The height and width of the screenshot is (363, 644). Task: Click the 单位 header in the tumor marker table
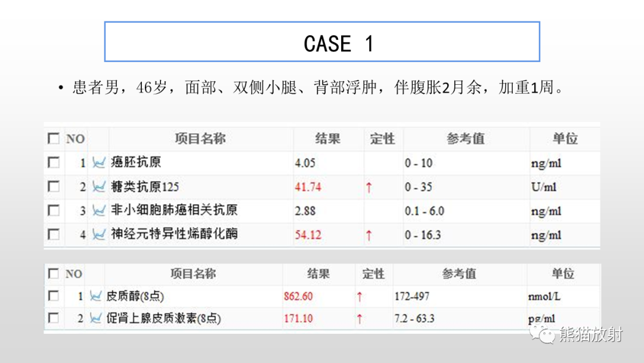(x=565, y=139)
